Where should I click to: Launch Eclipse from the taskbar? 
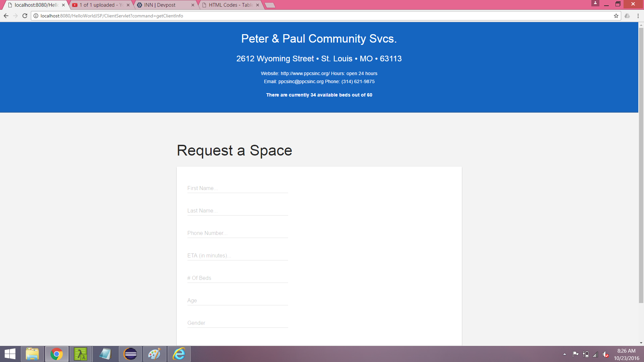point(130,354)
